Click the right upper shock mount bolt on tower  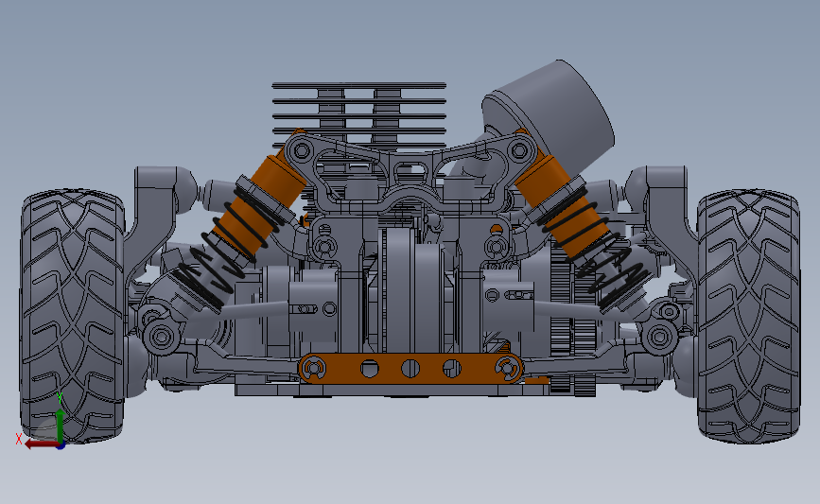[519, 151]
